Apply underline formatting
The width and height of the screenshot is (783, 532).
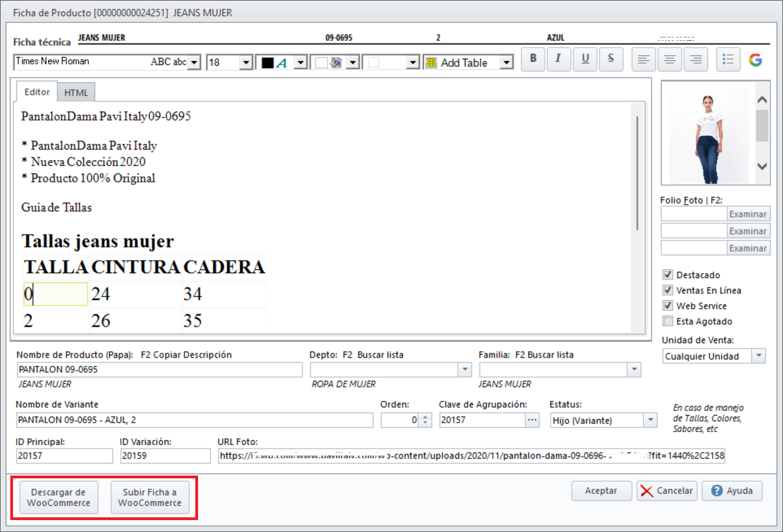[584, 60]
